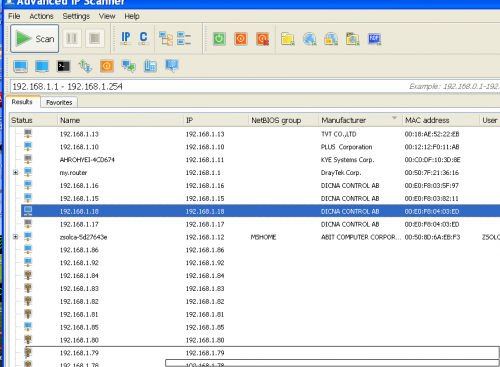Select the 192.168.1.16 name entry

(x=79, y=186)
